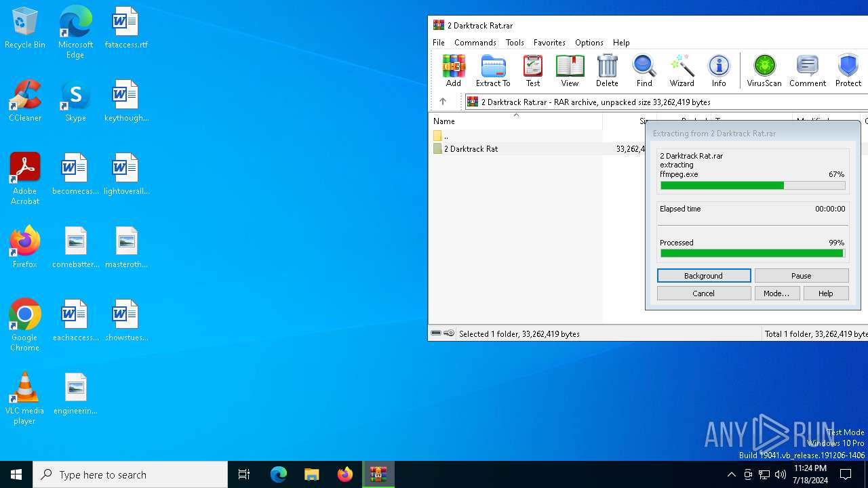Go up one folder level arrow
868x488 pixels.
coord(443,102)
